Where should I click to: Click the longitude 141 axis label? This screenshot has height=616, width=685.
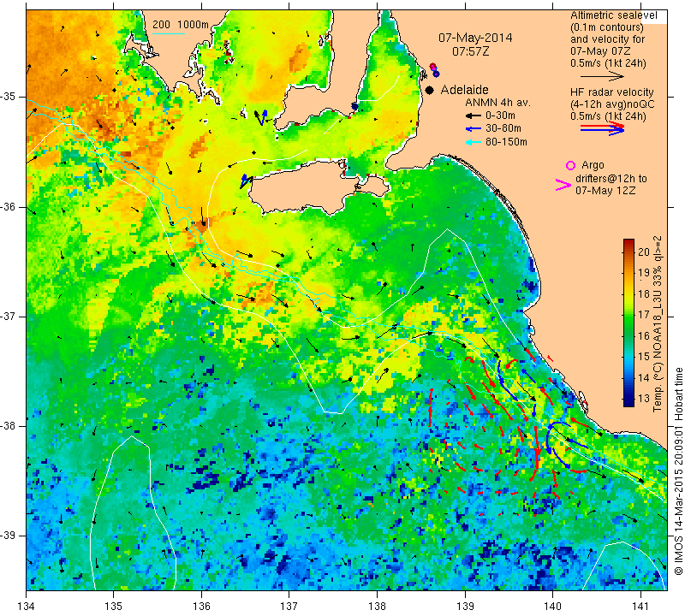pos(640,607)
